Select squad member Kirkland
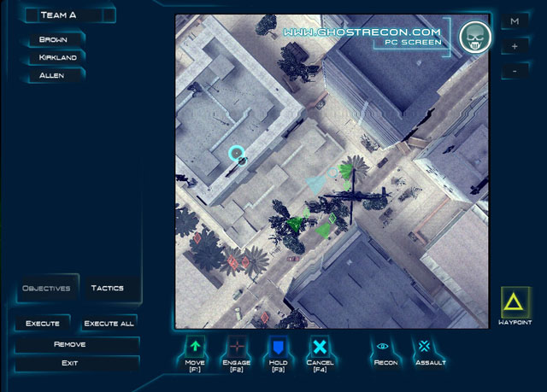 (56, 57)
